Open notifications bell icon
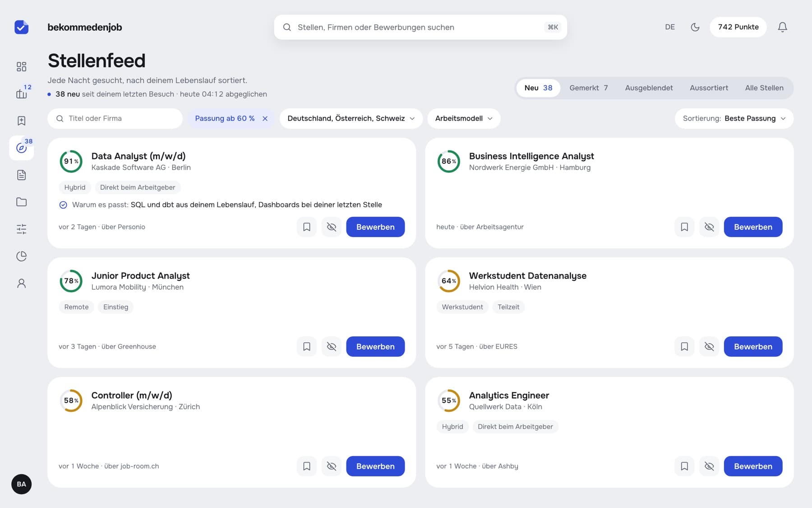 782,27
